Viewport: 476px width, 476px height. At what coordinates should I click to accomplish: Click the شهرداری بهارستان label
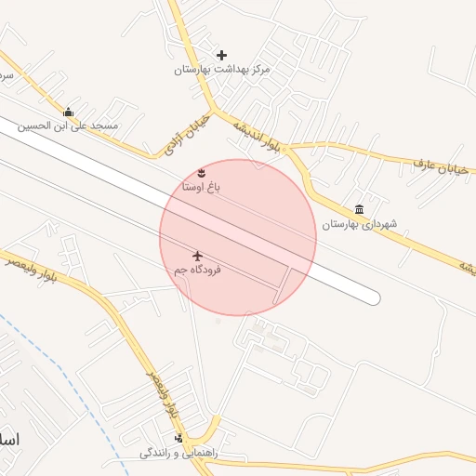[360, 224]
